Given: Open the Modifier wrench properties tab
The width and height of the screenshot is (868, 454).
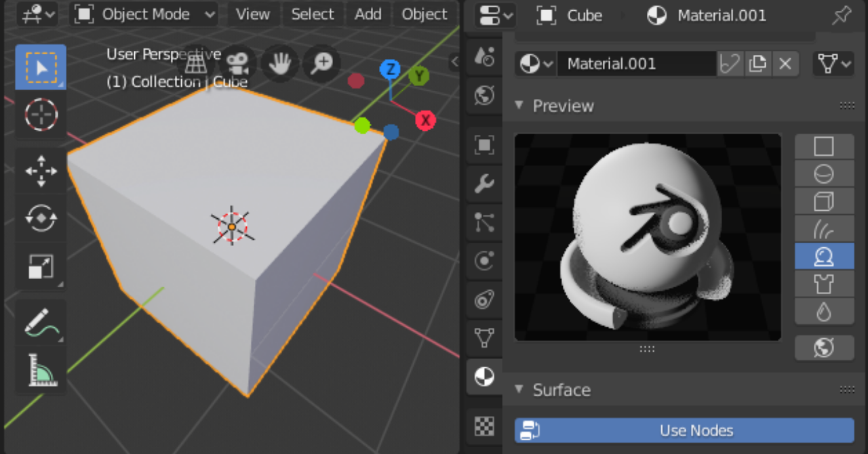Looking at the screenshot, I should 484,183.
